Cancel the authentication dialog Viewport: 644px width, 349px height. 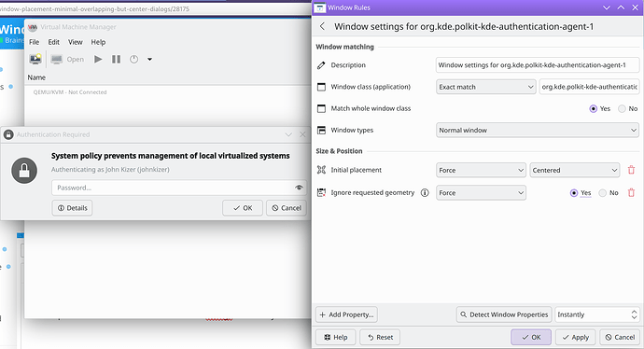coord(287,208)
